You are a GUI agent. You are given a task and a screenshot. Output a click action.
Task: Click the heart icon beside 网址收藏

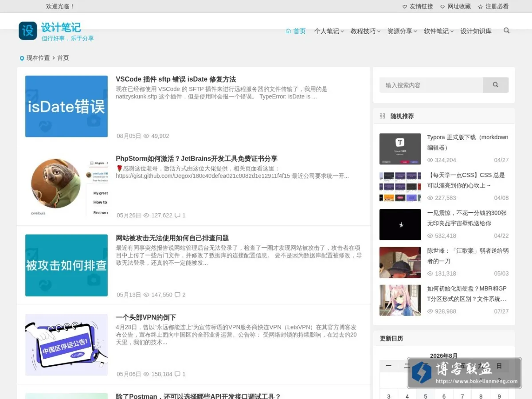(x=442, y=7)
